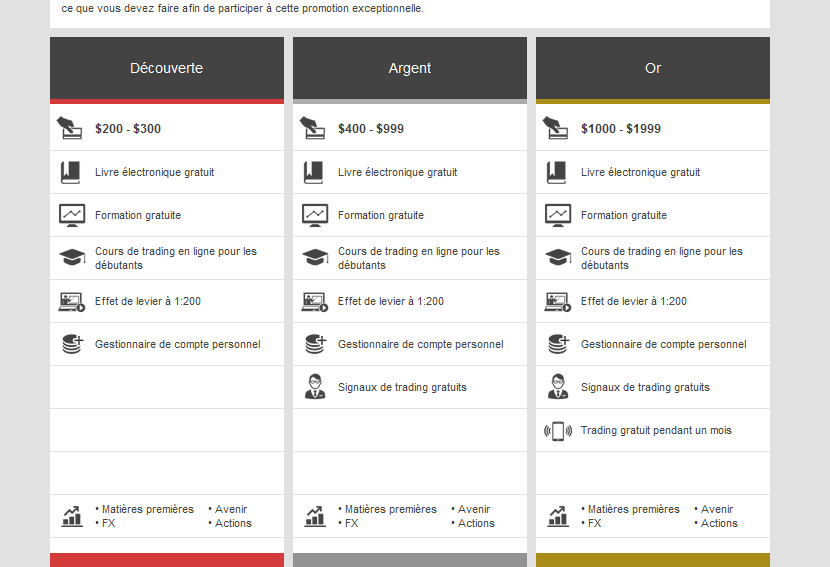Click the graduation cap icon in Découverte column

72,258
